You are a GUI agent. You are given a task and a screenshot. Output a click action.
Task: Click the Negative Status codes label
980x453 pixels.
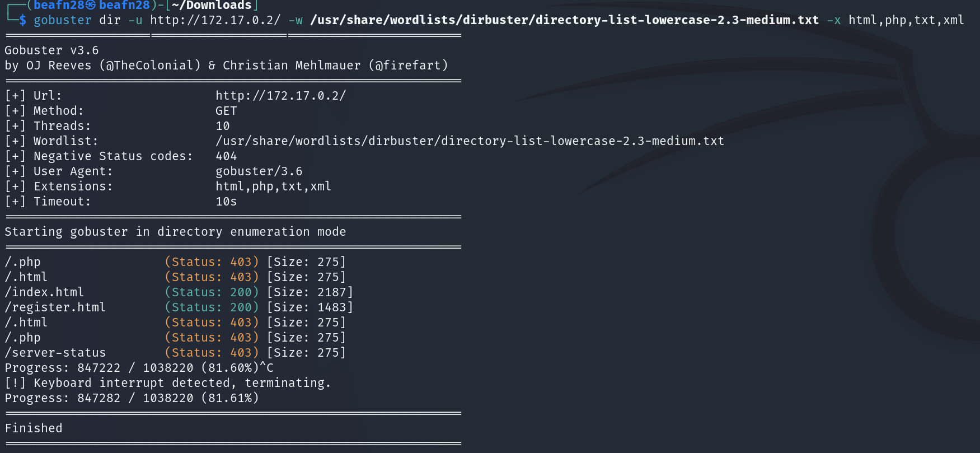(x=113, y=156)
